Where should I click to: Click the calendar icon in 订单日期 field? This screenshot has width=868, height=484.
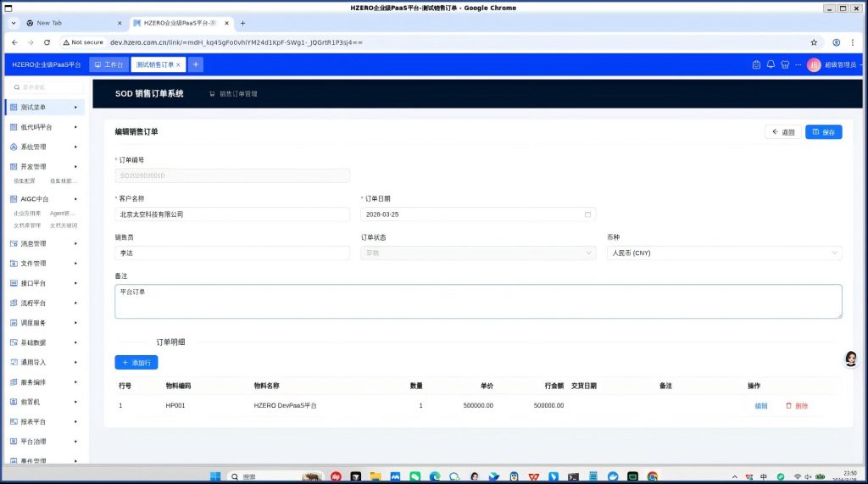coord(588,214)
